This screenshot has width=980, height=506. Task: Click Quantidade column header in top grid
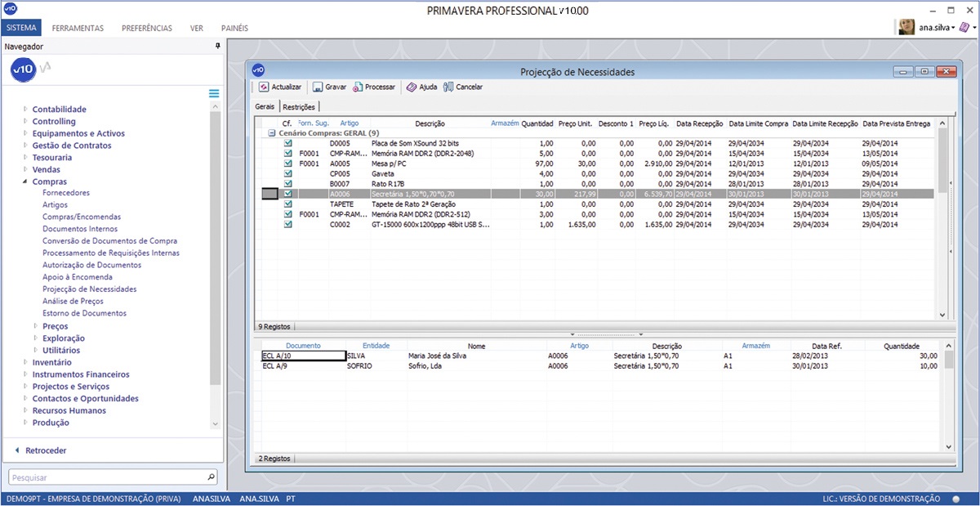[537, 123]
